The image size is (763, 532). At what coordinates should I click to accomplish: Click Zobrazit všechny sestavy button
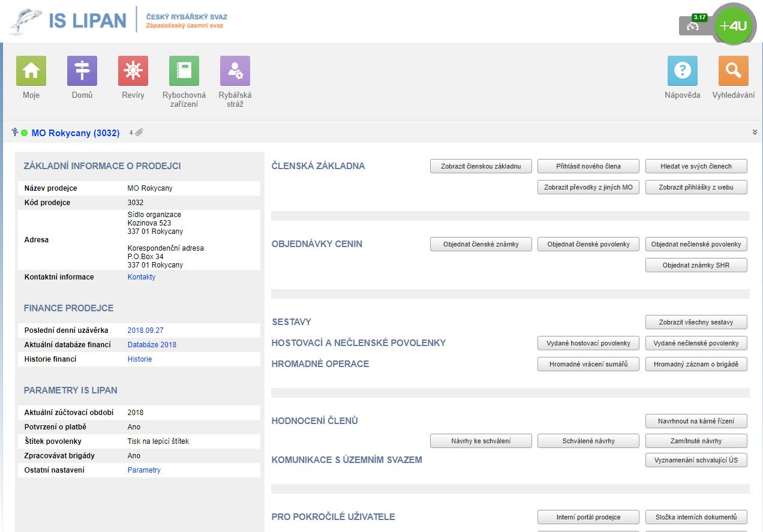(x=696, y=322)
